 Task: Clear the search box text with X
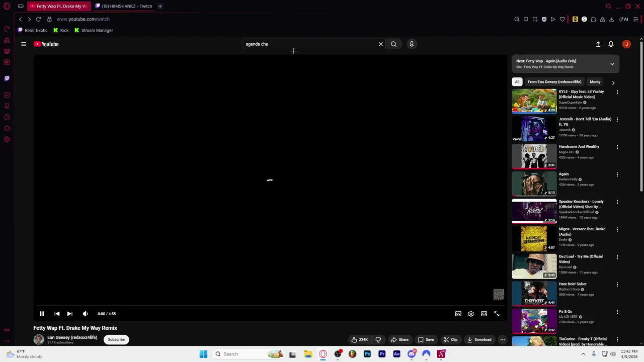pos(381,44)
